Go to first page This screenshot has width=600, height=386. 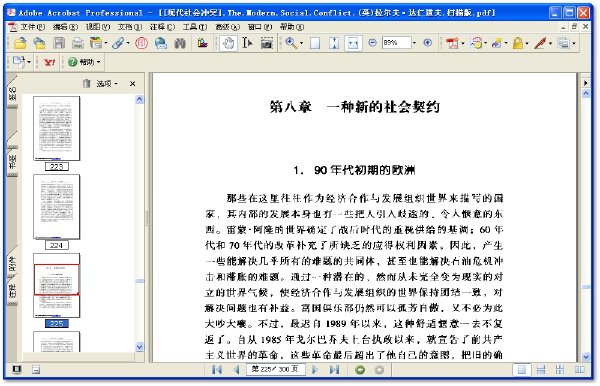click(x=217, y=370)
